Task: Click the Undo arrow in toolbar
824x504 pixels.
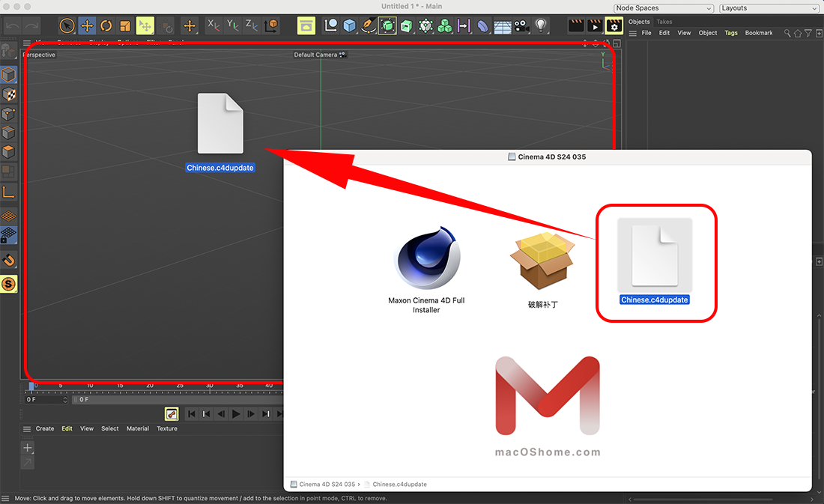Action: point(13,25)
